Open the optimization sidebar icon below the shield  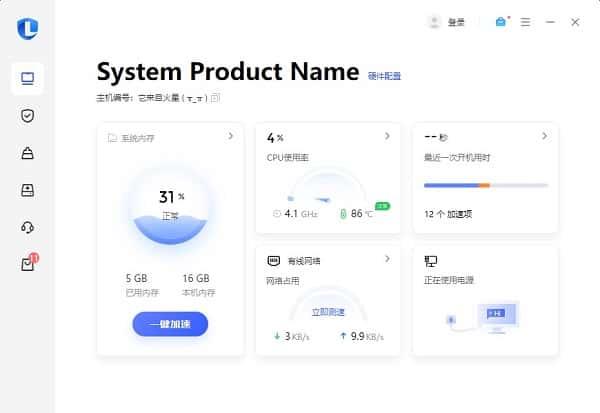point(27,153)
